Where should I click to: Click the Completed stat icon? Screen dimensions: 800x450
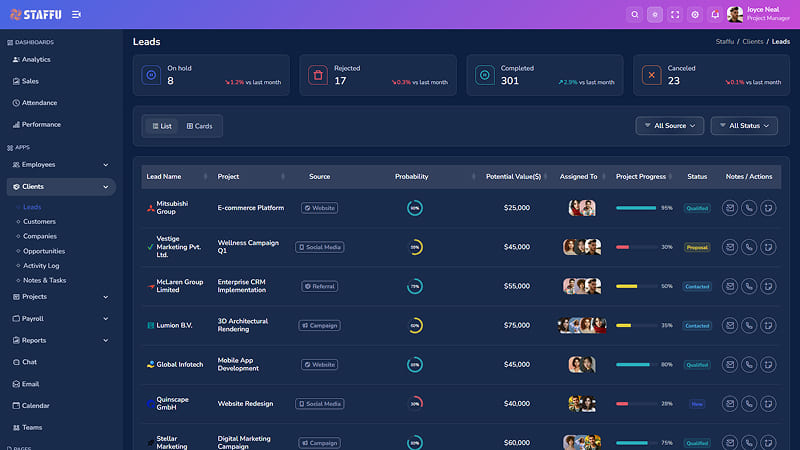coord(485,75)
